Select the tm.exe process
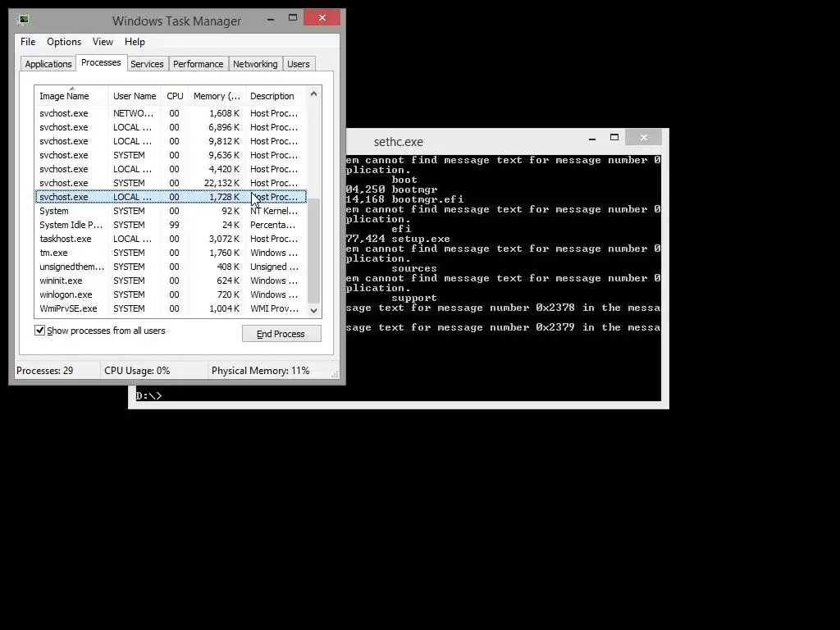Viewport: 840px width, 630px height. coord(171,253)
